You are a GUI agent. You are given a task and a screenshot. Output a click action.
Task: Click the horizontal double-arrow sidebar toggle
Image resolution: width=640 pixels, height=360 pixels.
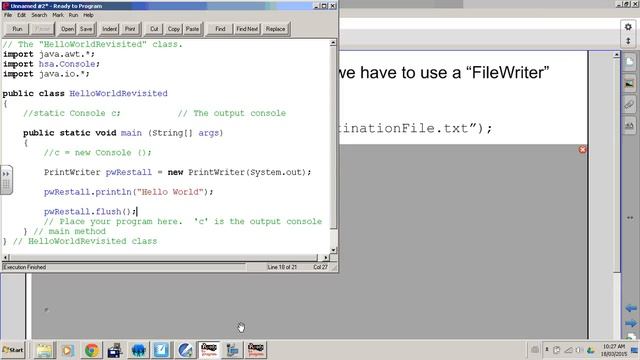(630, 218)
